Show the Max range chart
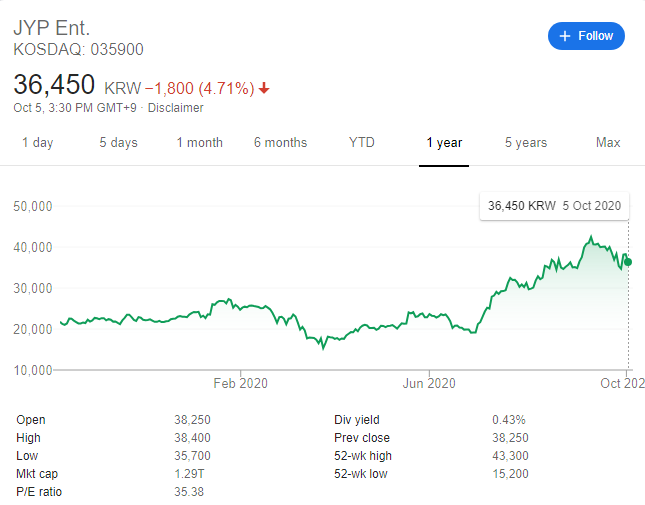Viewport: 645px width, 505px height. (608, 143)
